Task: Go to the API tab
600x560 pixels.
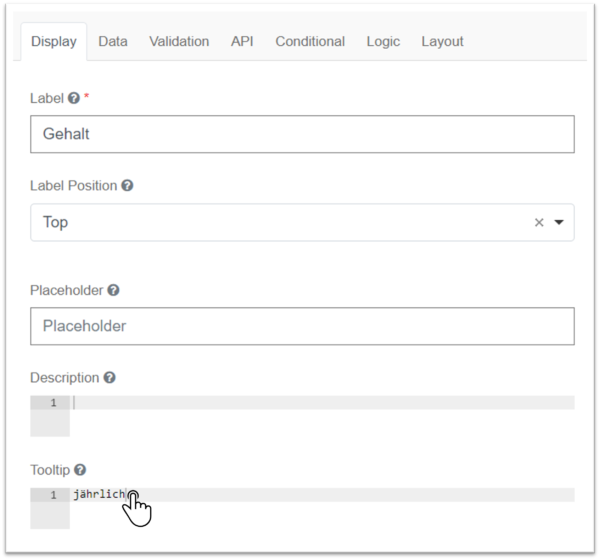Action: click(242, 41)
